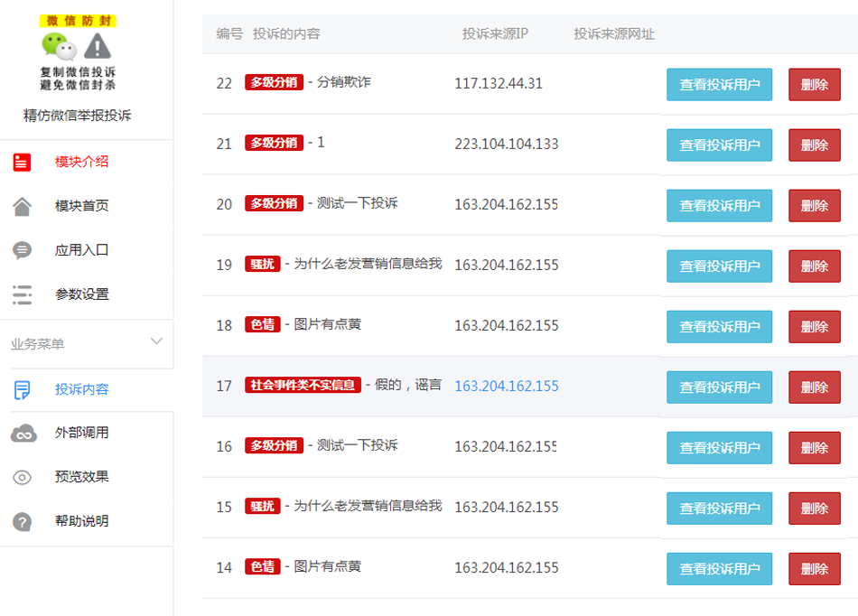Select the document icon beside 投诉内容
The image size is (858, 616).
pos(21,388)
